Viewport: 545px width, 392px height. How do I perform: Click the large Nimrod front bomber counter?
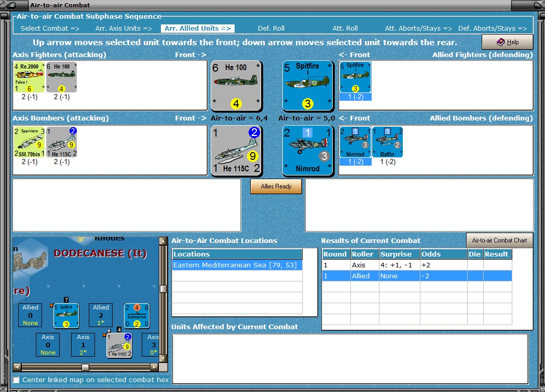click(x=308, y=150)
